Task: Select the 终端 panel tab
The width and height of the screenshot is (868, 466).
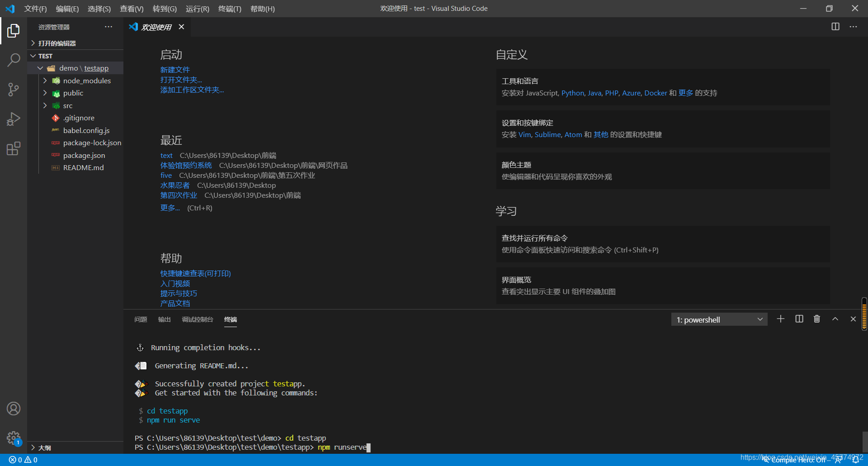Action: click(x=231, y=319)
